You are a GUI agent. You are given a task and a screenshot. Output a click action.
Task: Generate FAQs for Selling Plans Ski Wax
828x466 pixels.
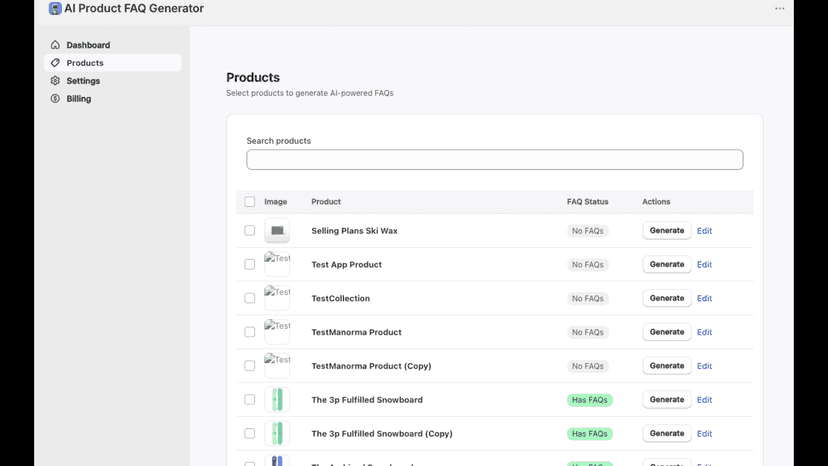[x=667, y=231]
